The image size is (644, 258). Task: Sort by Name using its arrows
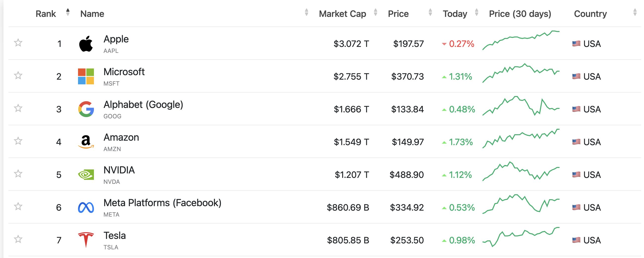click(307, 12)
